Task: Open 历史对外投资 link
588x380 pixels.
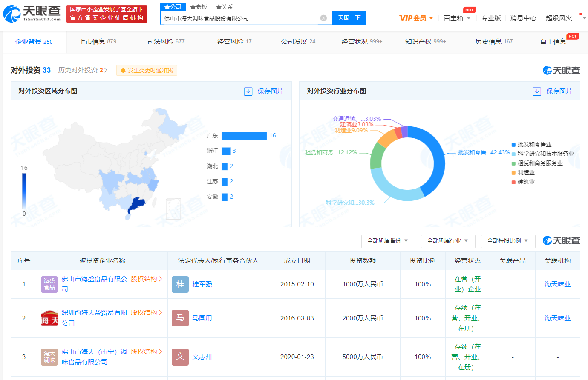Action: [x=83, y=70]
